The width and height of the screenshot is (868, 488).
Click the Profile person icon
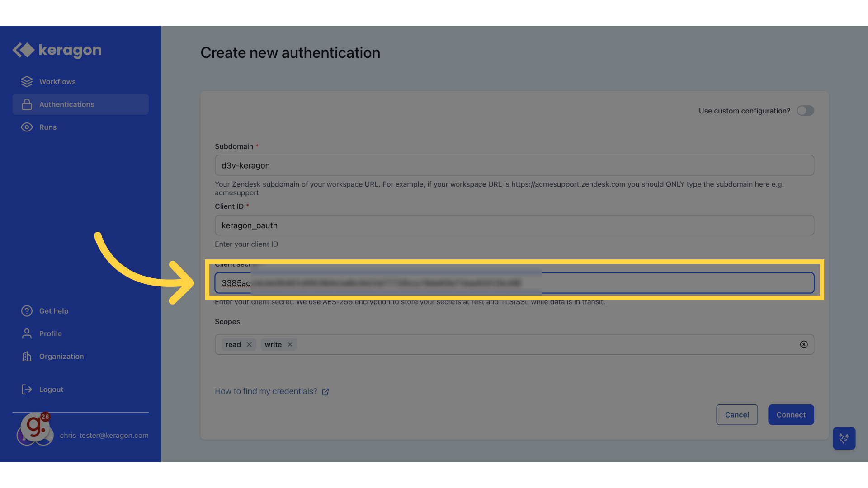(x=27, y=334)
